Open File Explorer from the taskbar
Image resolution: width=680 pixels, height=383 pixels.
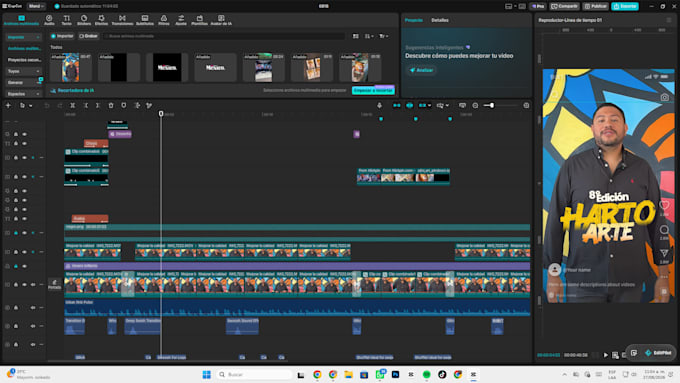coord(348,374)
